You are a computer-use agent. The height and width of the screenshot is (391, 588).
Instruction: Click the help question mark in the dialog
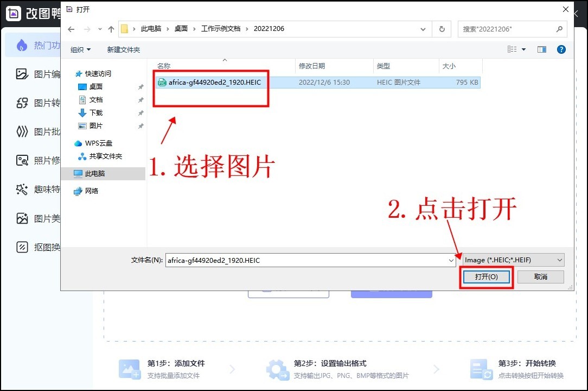coord(561,49)
